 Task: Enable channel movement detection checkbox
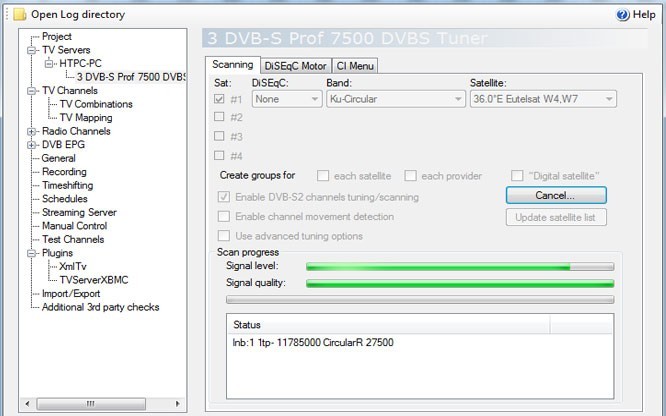223,217
